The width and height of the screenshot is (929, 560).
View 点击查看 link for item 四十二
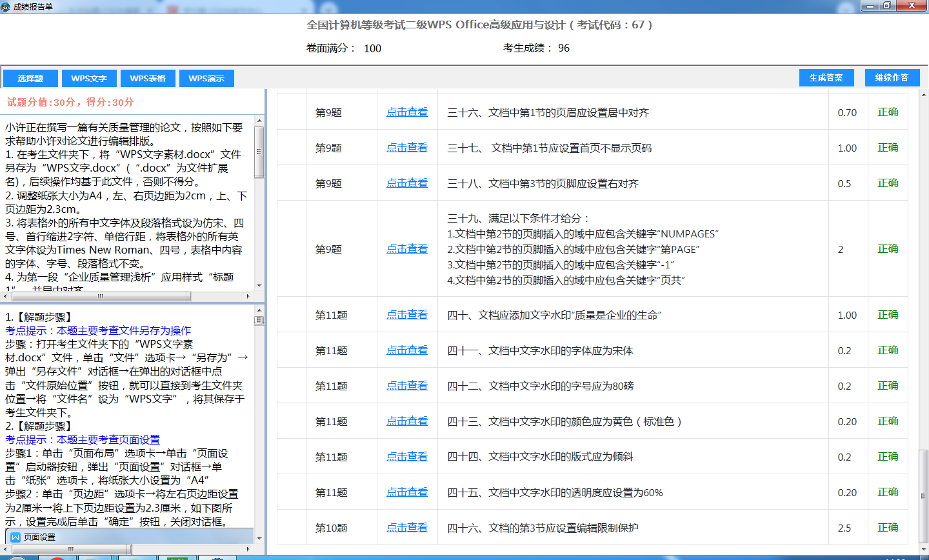click(x=407, y=386)
